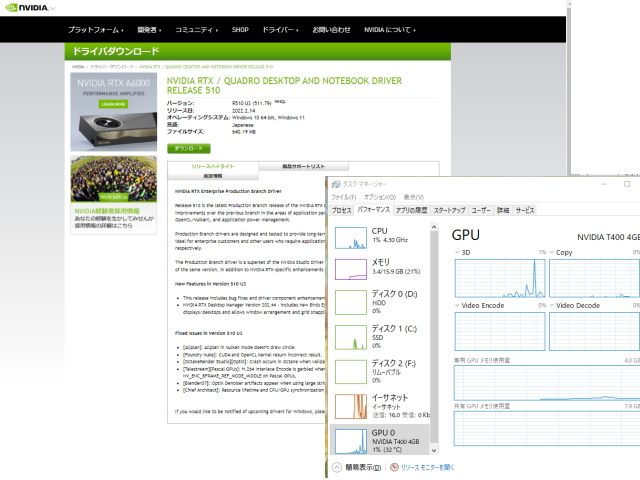640x480 pixels.
Task: Click the Task Manager title bar icon
Action: [336, 184]
